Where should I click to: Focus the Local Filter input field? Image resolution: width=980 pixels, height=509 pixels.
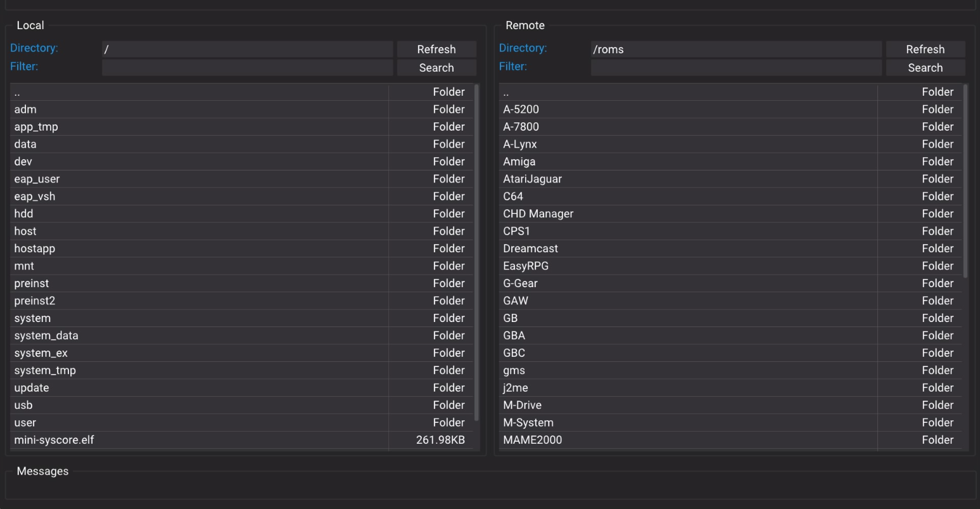[x=247, y=68]
